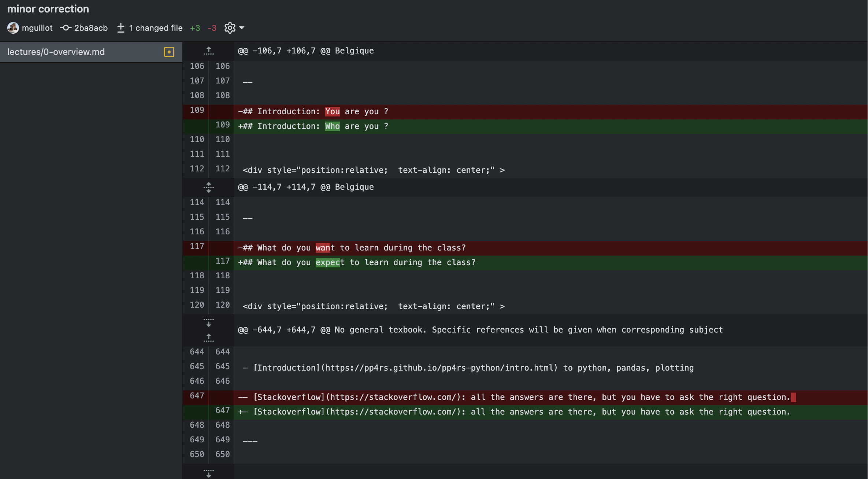The height and width of the screenshot is (479, 868).
Task: Expand hidden lines between 112 and 114
Action: point(208,187)
